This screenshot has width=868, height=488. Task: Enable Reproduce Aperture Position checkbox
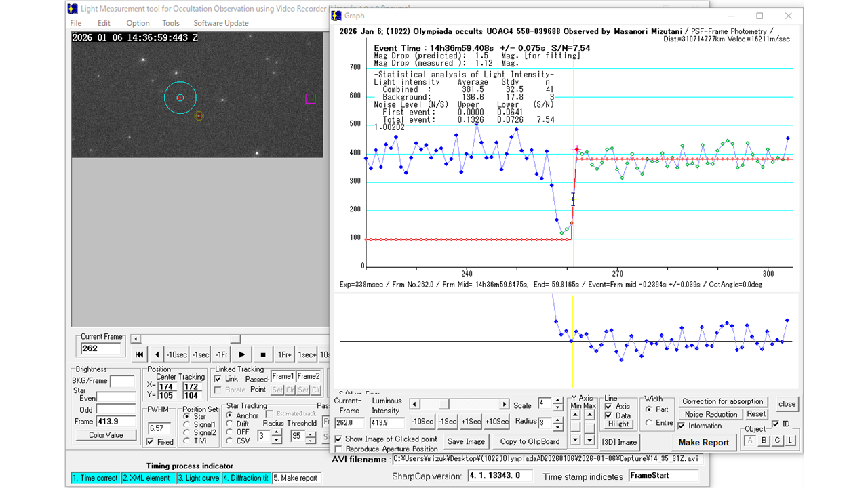coord(338,449)
